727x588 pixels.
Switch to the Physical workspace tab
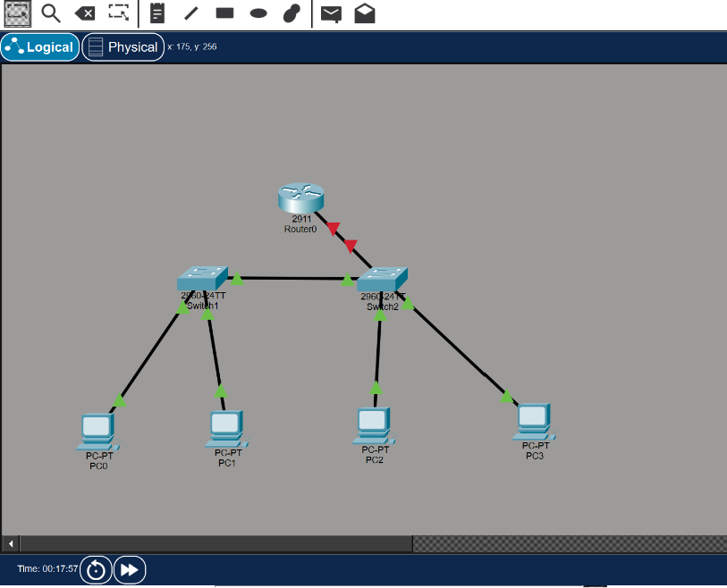pyautogui.click(x=123, y=46)
